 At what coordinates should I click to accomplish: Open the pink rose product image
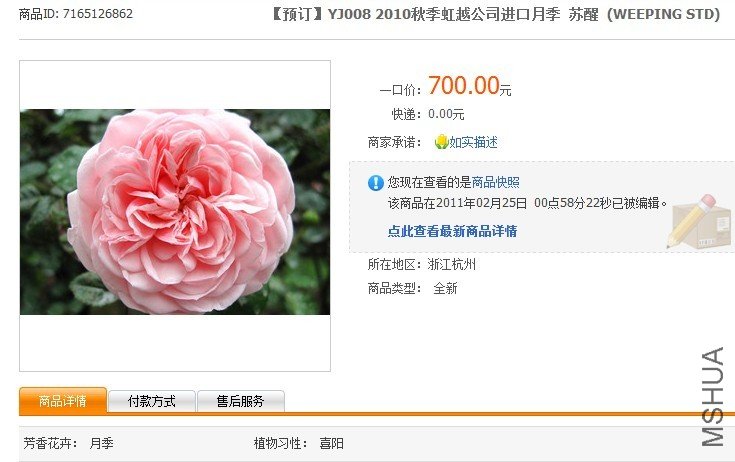click(x=175, y=212)
